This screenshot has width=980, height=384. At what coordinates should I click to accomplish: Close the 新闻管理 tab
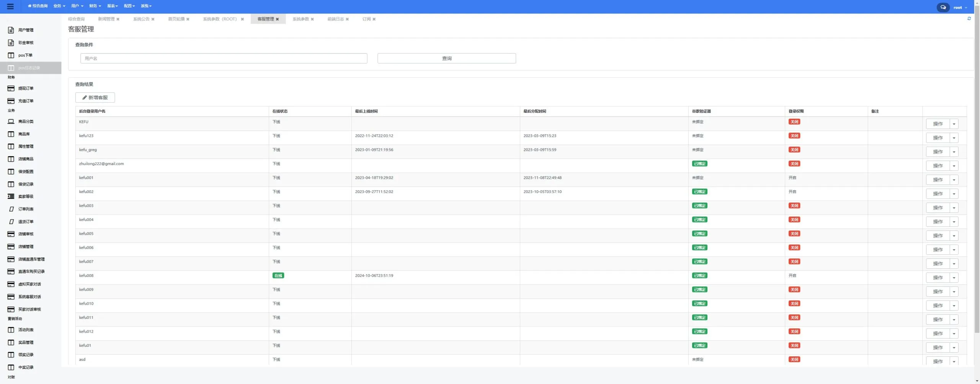[118, 19]
